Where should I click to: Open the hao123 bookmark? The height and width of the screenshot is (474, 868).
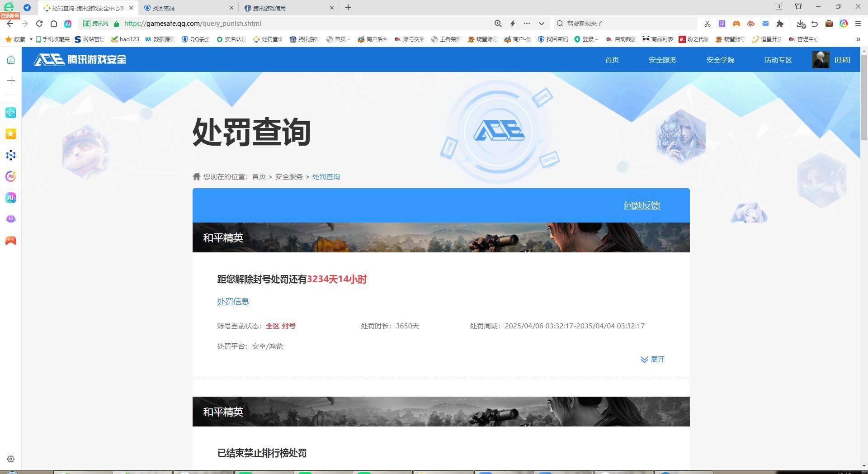tap(125, 39)
